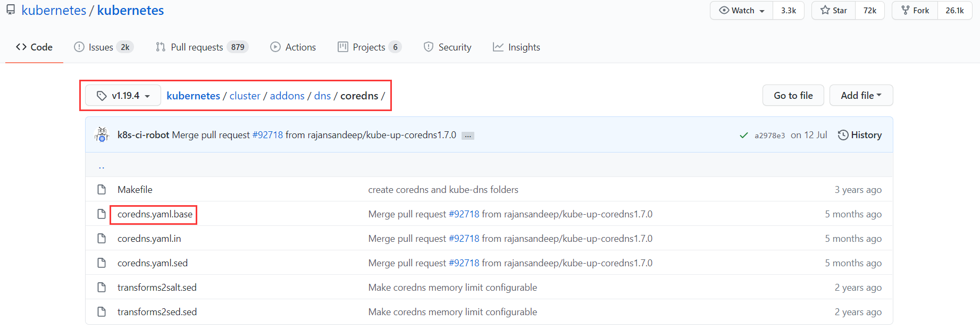Open commit a2978e3

pyautogui.click(x=769, y=136)
